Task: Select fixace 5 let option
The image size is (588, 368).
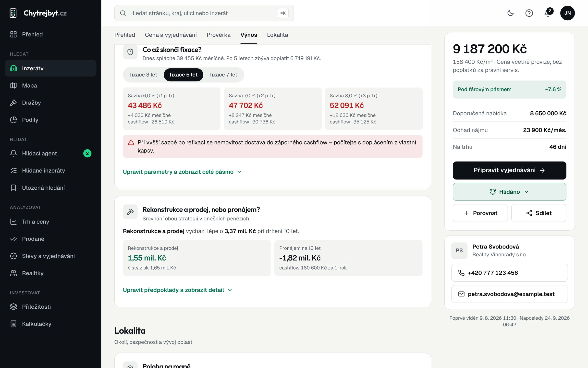Action: coord(184,75)
